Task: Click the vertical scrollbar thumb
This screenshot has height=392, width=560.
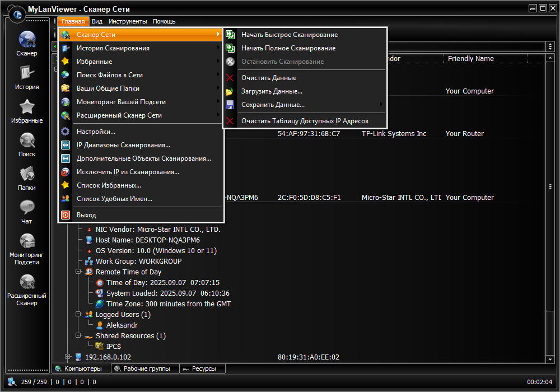Action: [550, 186]
